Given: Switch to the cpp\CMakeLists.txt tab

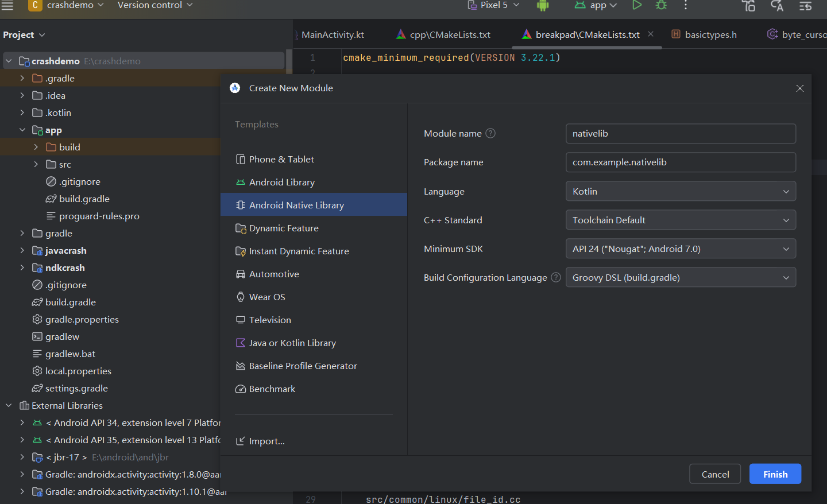Looking at the screenshot, I should click(443, 35).
